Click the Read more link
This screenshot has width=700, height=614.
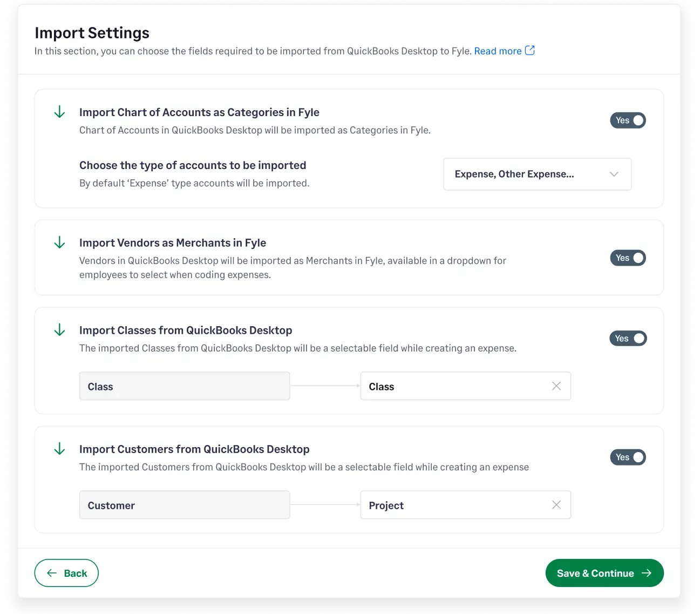click(x=498, y=50)
